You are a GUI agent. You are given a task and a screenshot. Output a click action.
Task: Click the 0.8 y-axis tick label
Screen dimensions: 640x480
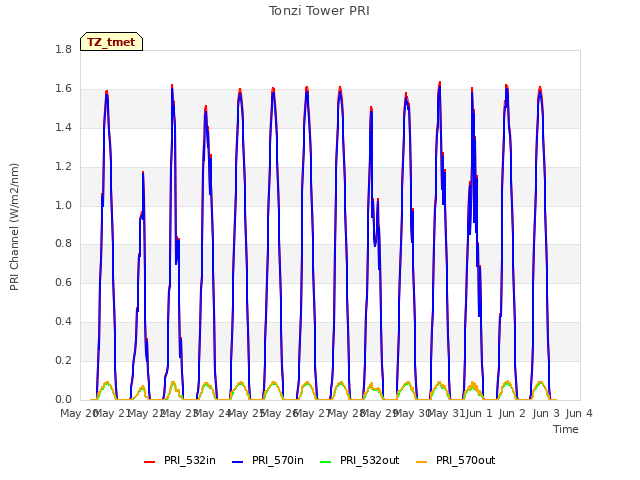pos(63,244)
